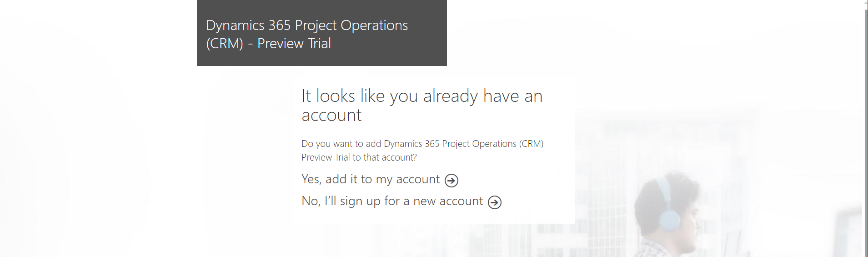Click the word "Yes," in the first option

pos(311,179)
